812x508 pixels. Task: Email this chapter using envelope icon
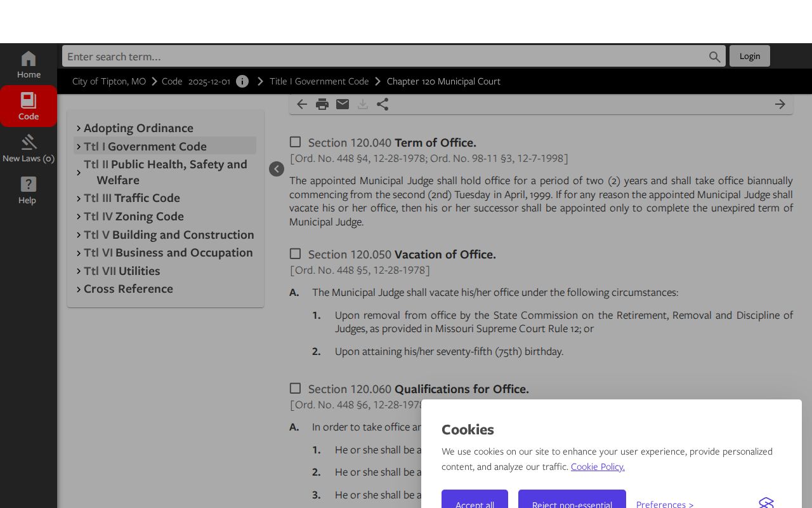[343, 104]
